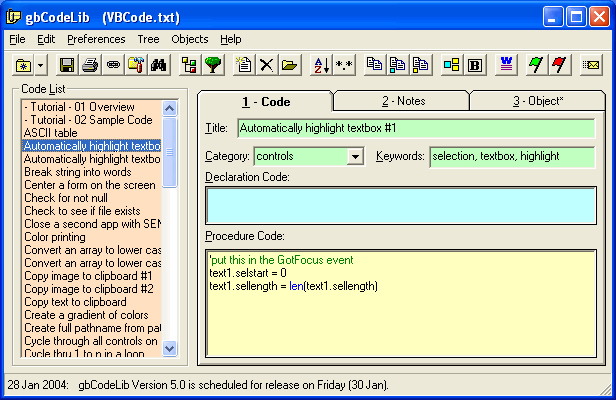Select 'Create full pathname from pat' entry
Viewport: 616px width, 400px height.
pos(92,328)
